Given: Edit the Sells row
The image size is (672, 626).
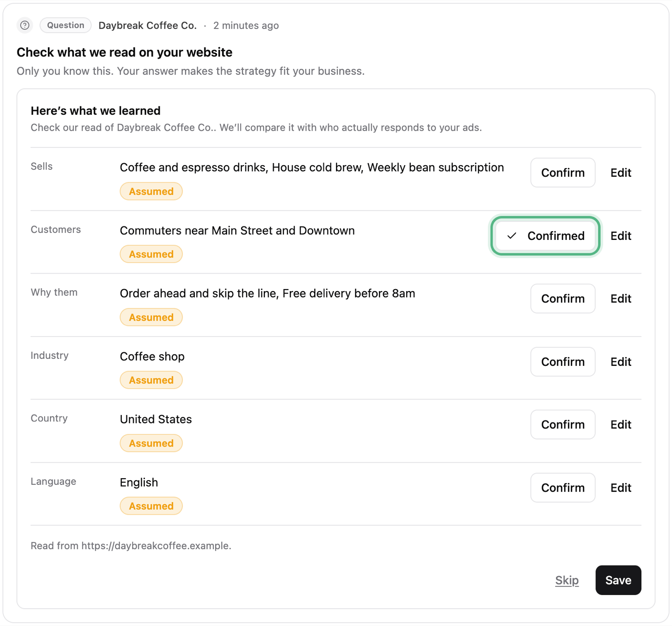Looking at the screenshot, I should click(x=621, y=173).
